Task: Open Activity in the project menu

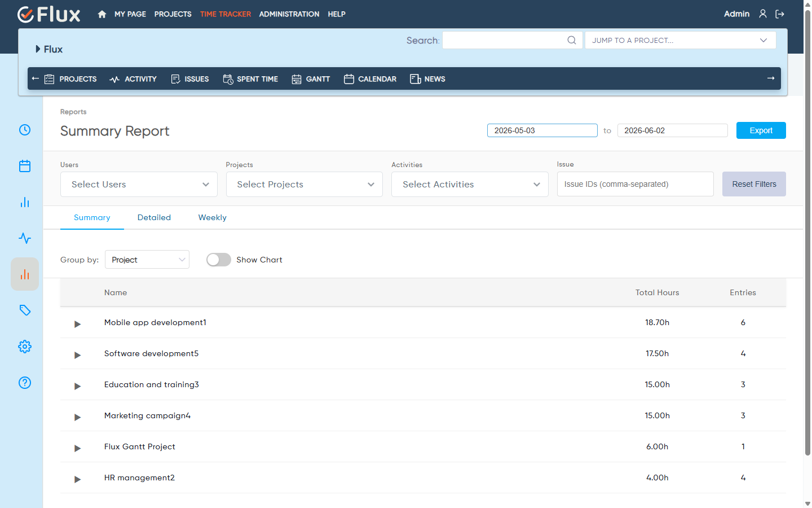Action: tap(133, 79)
